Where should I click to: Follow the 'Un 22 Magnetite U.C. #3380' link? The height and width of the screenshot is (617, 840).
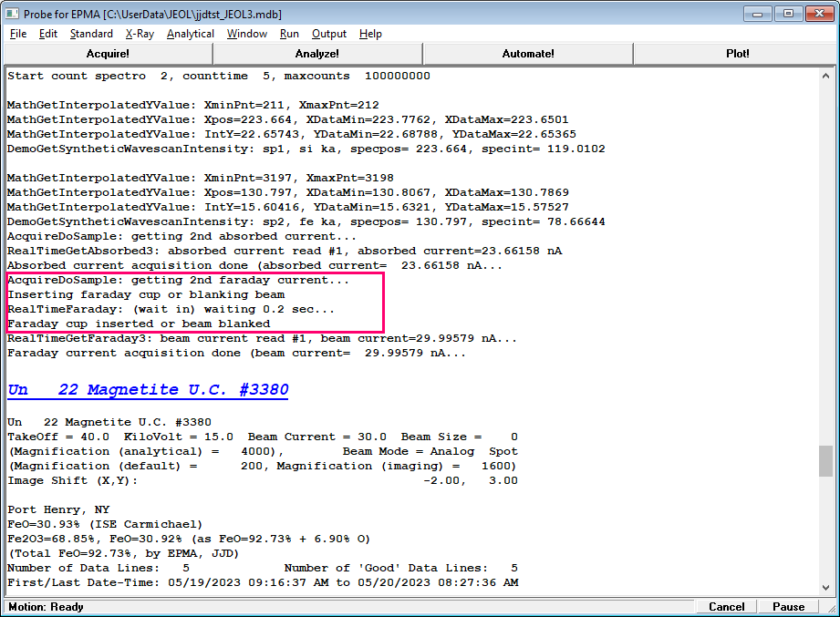(148, 390)
